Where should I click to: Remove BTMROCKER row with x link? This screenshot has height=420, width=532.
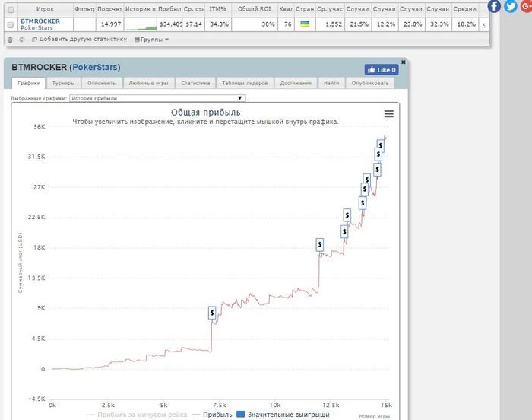[x=483, y=24]
